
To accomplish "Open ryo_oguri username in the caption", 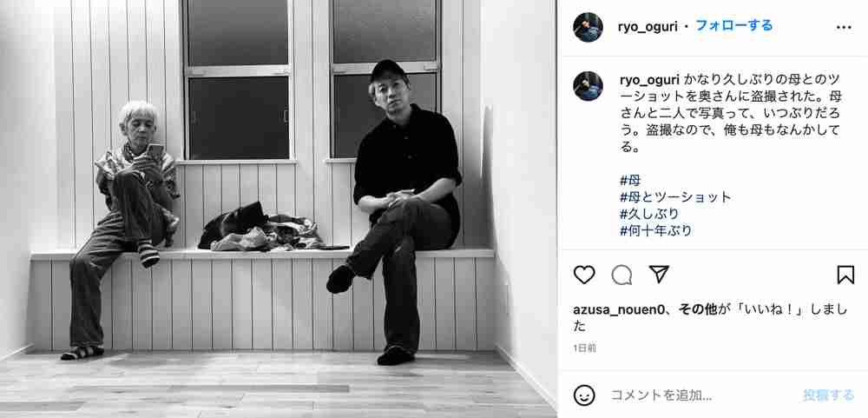I will [x=648, y=79].
